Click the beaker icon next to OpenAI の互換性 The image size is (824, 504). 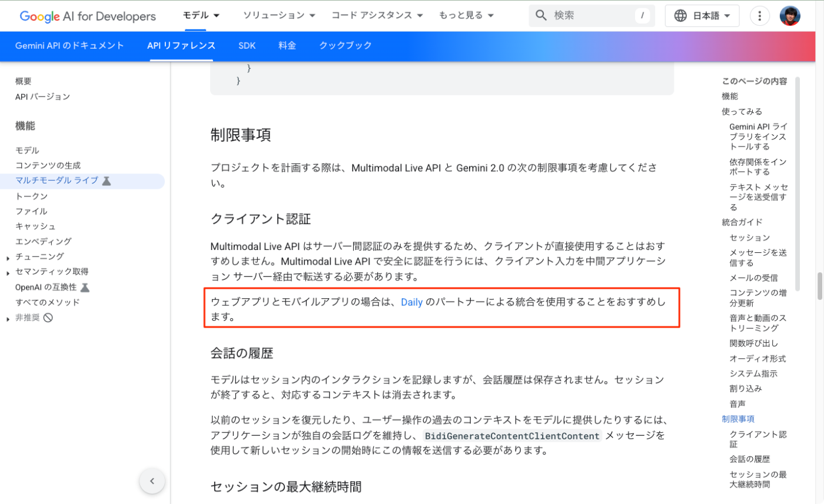85,287
